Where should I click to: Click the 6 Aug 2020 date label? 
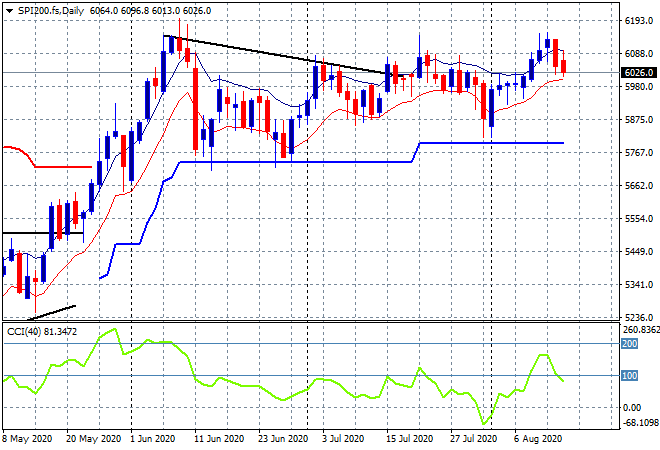point(538,439)
